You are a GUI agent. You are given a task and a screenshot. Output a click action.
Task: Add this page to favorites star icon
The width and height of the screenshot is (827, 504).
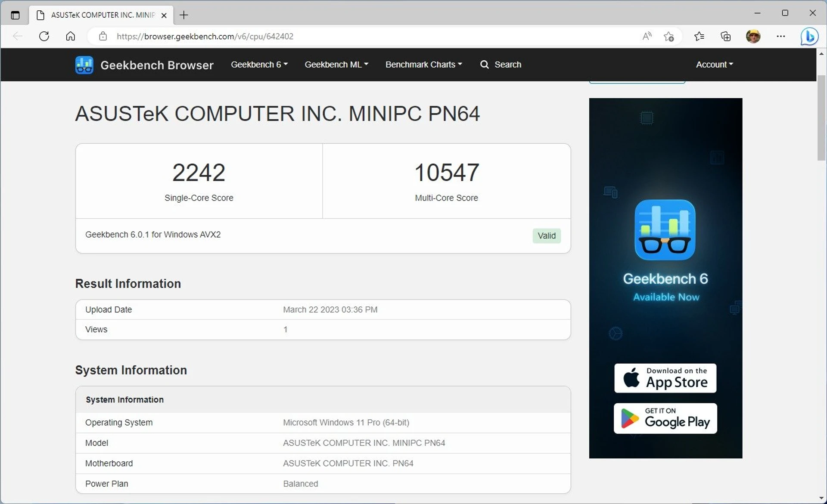(669, 36)
